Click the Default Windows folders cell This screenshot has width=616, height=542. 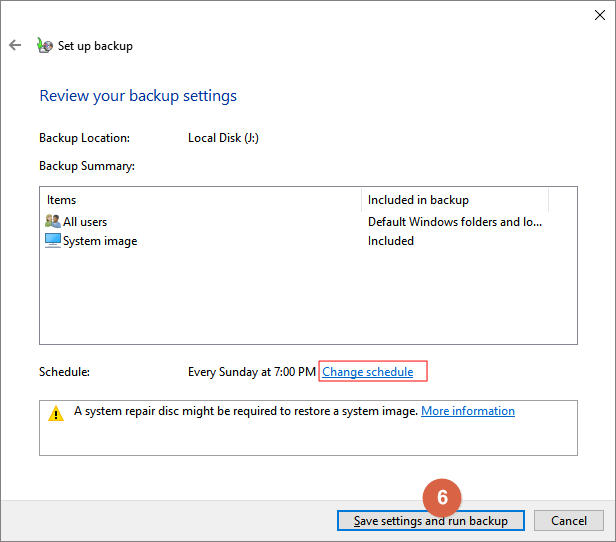(x=455, y=221)
